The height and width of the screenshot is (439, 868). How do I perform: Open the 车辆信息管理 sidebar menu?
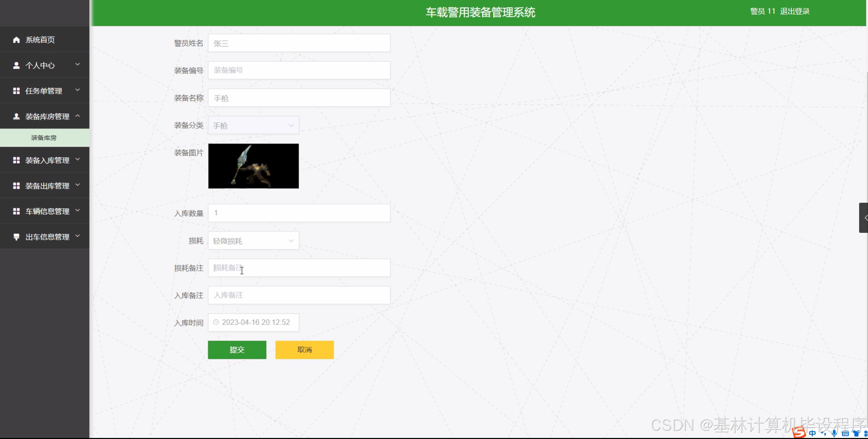[44, 211]
